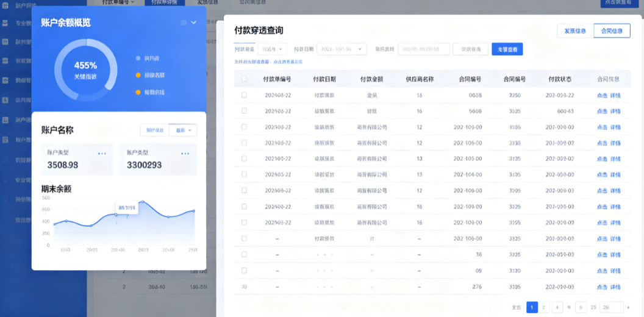
Task: Click sidebar icon beside upper 专业数 entry
Action: (x=5, y=23)
